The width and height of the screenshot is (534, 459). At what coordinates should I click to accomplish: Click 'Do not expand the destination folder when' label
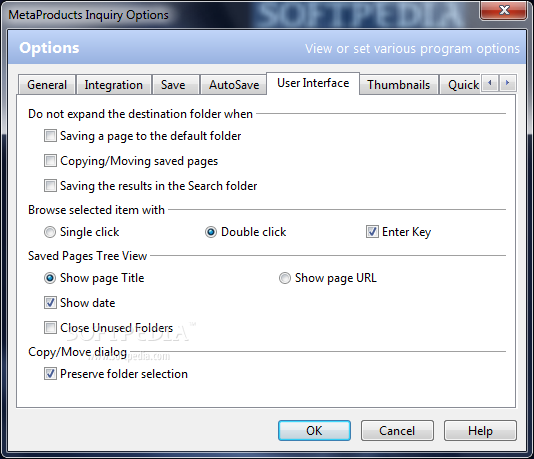(140, 114)
